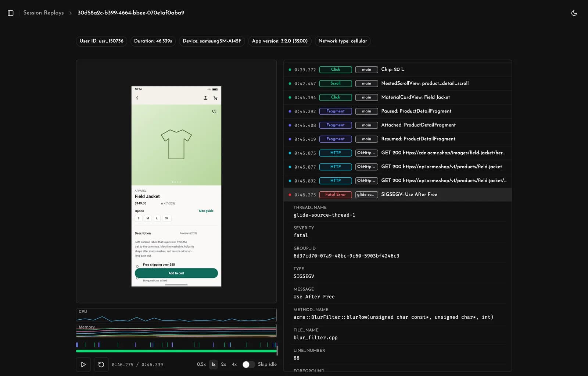Click the group ID value 6d37cd70-07a9-40bc
This screenshot has width=588, height=376.
346,256
